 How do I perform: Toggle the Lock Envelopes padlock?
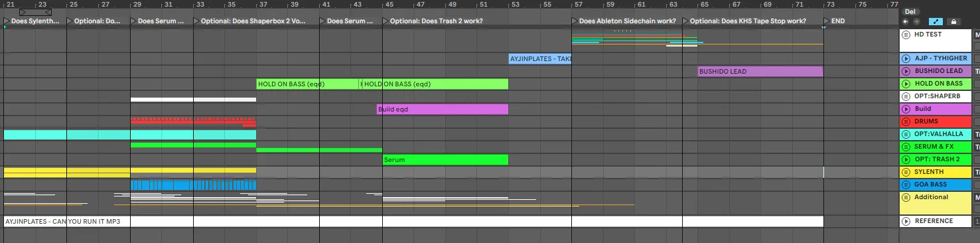coord(953,21)
